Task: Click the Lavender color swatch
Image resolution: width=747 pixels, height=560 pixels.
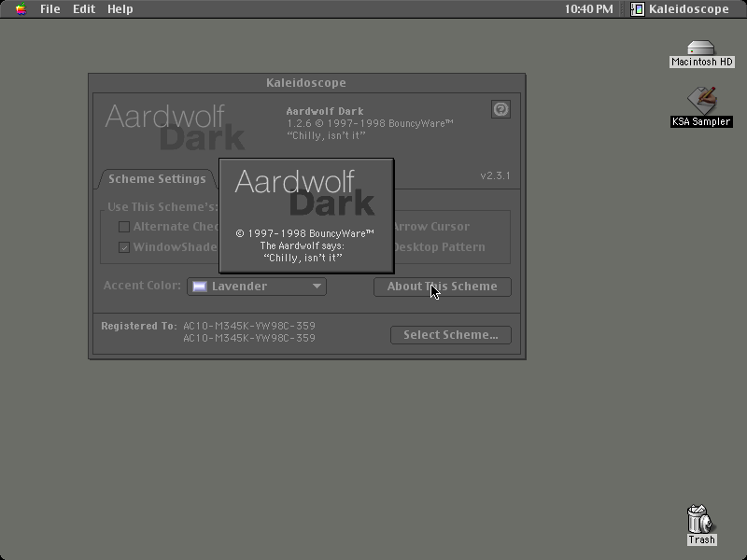Action: 200,287
